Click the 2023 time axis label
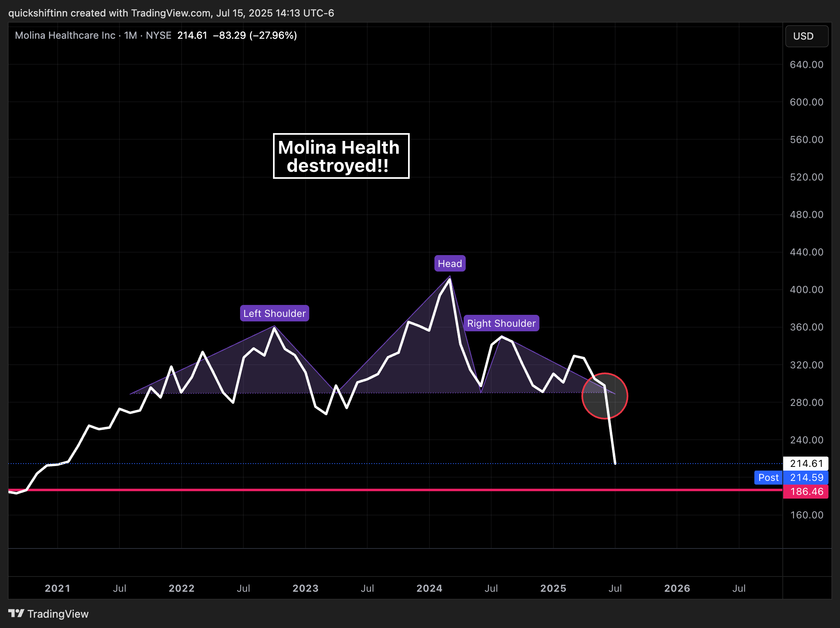The image size is (840, 628). tap(306, 588)
